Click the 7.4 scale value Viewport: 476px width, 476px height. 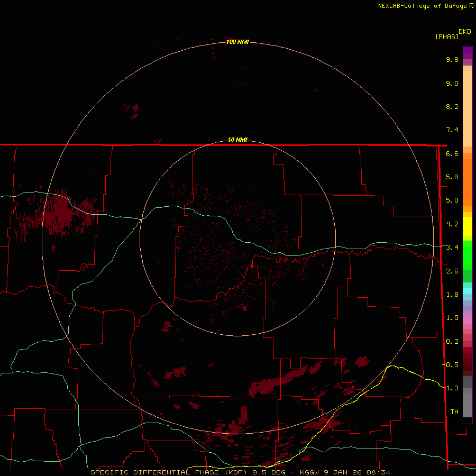click(452, 130)
